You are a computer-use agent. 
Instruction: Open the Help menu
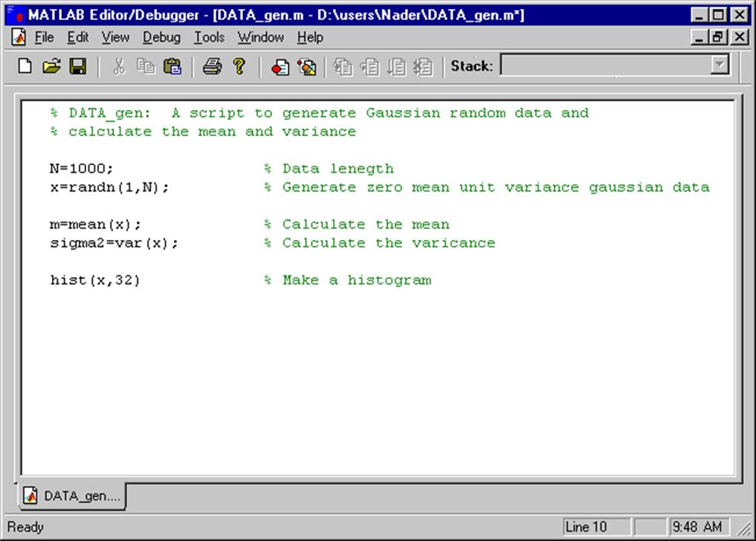(310, 37)
